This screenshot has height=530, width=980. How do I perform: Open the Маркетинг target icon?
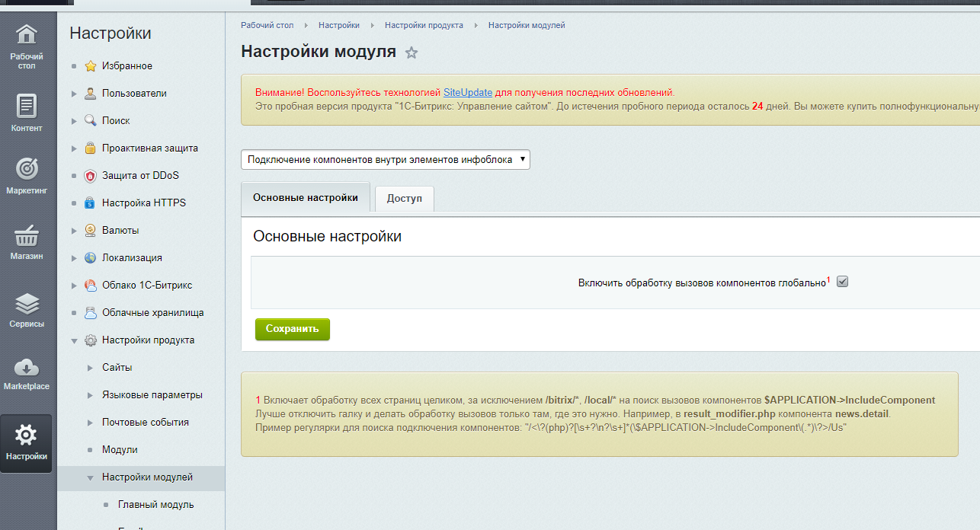(27, 169)
